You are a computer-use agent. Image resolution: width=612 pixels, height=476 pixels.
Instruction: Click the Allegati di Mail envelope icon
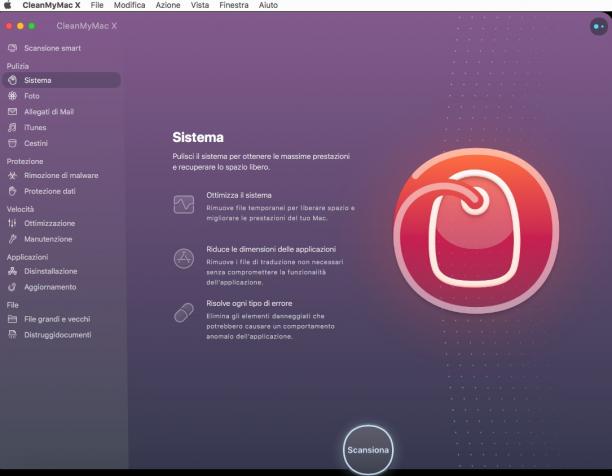click(12, 112)
